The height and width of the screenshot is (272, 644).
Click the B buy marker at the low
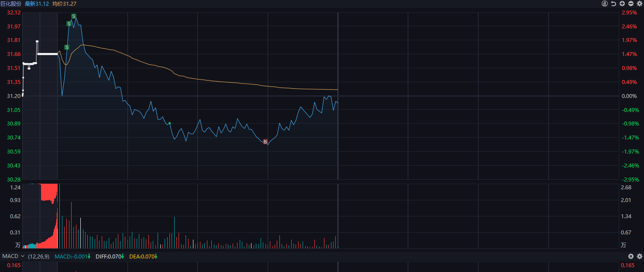pyautogui.click(x=265, y=142)
